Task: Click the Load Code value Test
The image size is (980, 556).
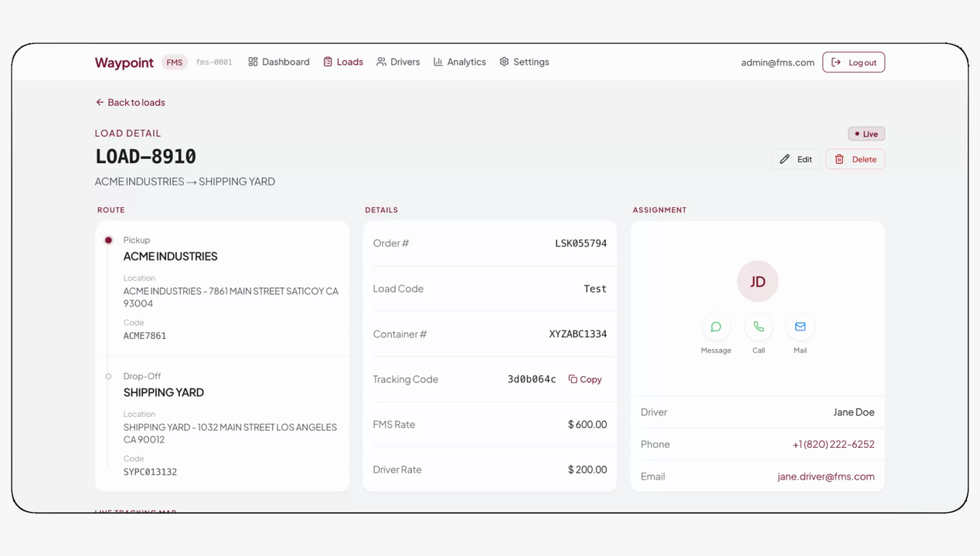Action: [595, 289]
